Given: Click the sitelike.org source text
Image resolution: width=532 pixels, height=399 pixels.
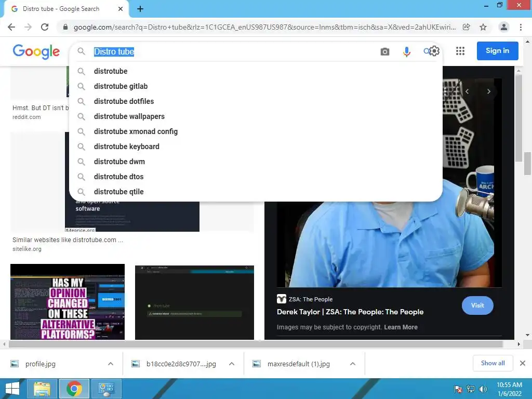Looking at the screenshot, I should [27, 249].
